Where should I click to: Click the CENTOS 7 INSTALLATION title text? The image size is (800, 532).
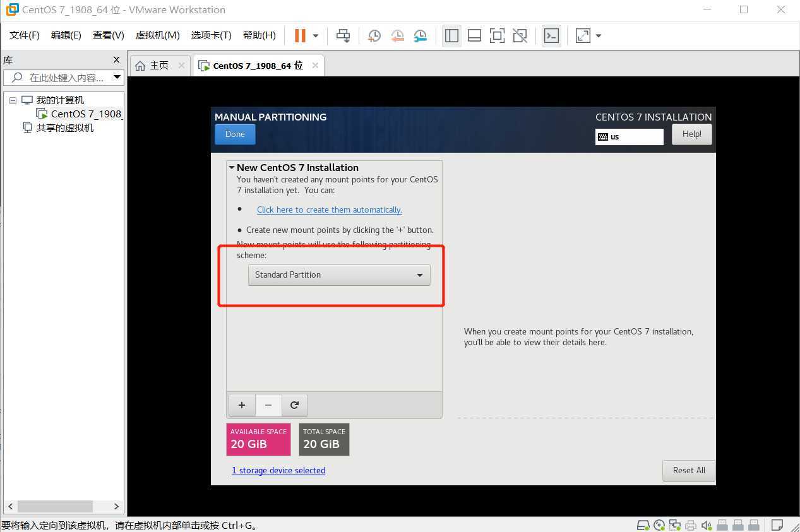coord(654,117)
